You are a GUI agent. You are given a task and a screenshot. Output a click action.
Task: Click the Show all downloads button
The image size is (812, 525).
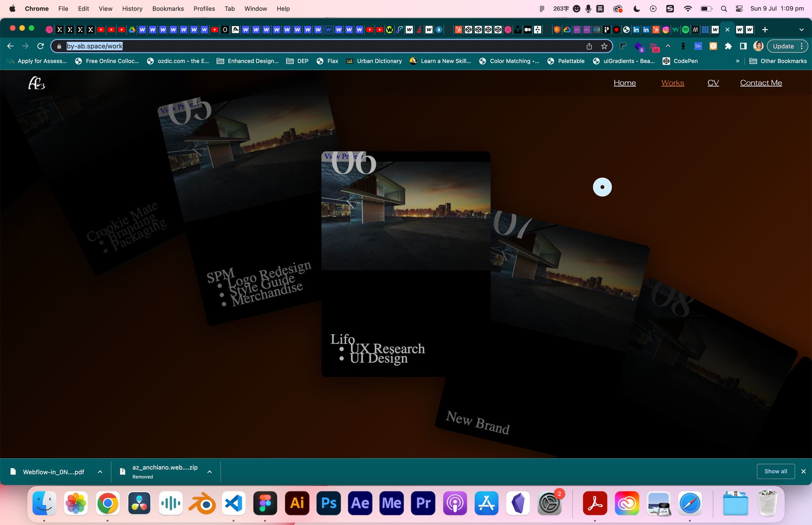coord(776,471)
